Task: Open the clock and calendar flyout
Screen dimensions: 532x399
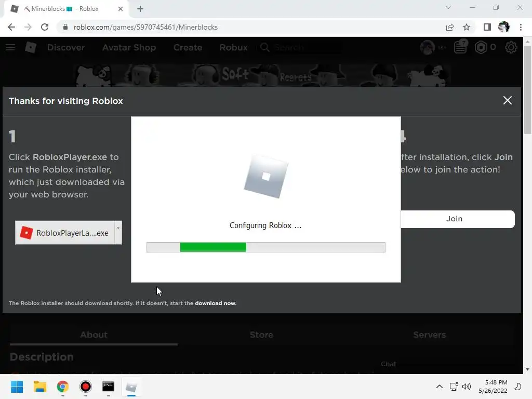Action: tap(493, 387)
